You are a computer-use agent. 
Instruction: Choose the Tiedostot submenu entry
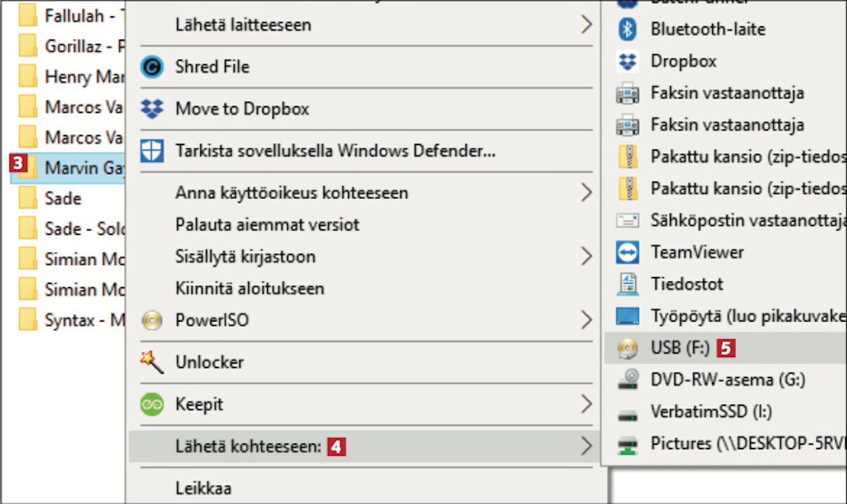tap(725, 284)
